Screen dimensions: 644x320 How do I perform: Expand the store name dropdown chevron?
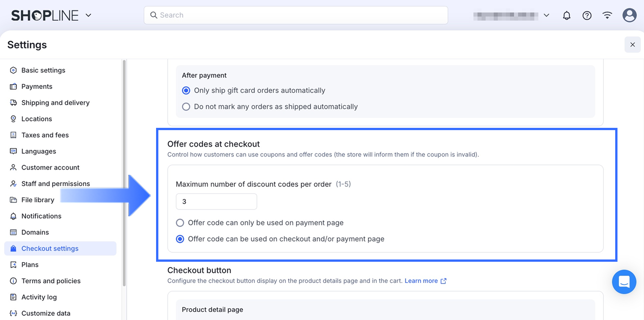tap(546, 16)
